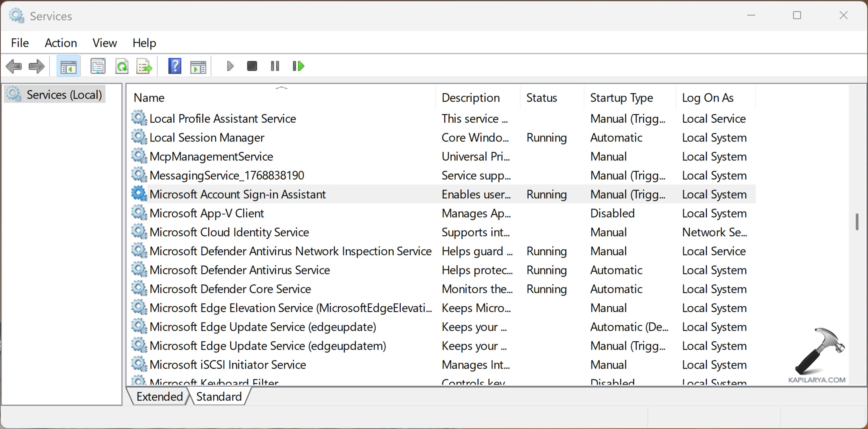The image size is (868, 429).
Task: Select the Microsoft Defender Antivirus Service row
Action: (239, 270)
